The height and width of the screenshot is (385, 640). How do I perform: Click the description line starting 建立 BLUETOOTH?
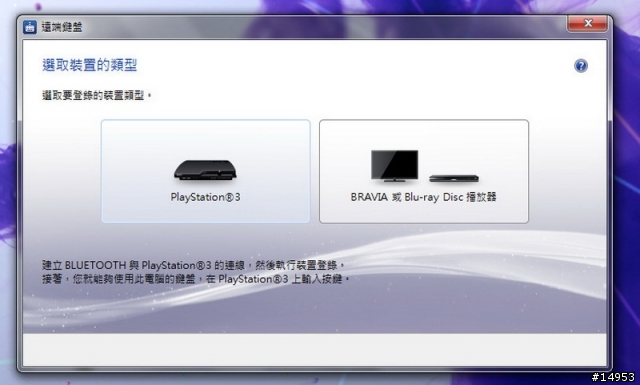coord(193,265)
